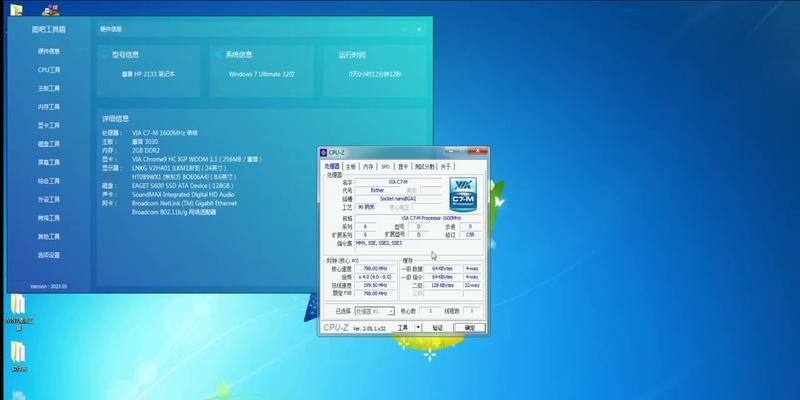Screen dimensions: 800x400
Task: Click the VIA C7-M 1600MHz processor line
Action: 164,133
